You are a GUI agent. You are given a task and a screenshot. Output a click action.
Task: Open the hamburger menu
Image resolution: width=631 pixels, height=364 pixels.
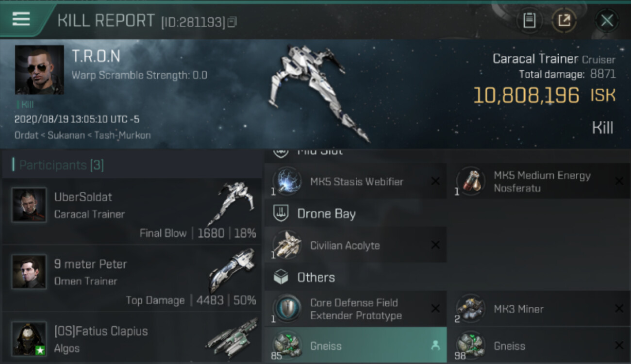pyautogui.click(x=21, y=19)
